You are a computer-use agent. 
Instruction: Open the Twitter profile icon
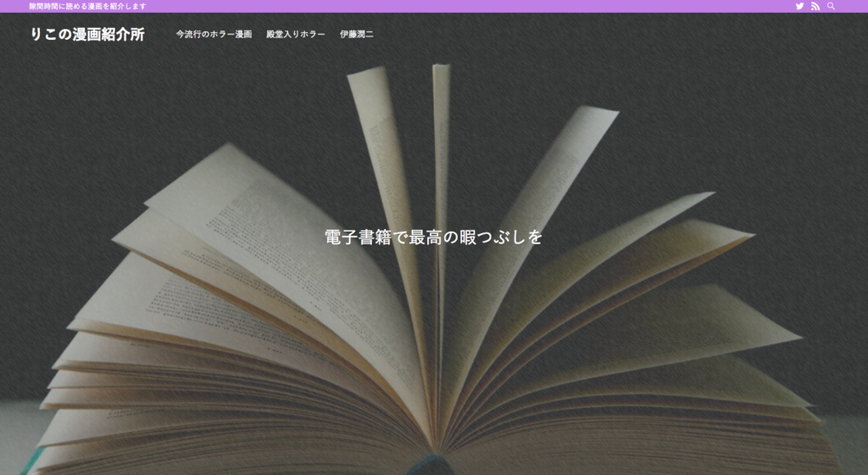click(x=799, y=6)
